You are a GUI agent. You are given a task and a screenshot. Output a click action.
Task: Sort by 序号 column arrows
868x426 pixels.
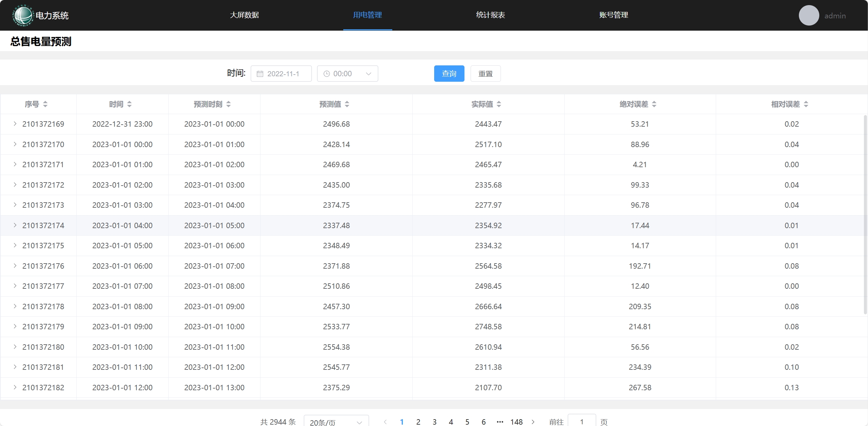(45, 104)
